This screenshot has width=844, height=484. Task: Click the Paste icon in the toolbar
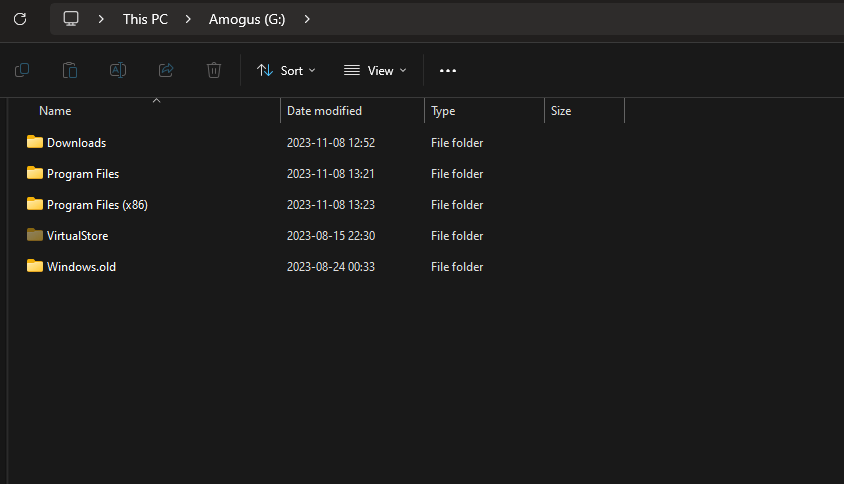(x=70, y=70)
